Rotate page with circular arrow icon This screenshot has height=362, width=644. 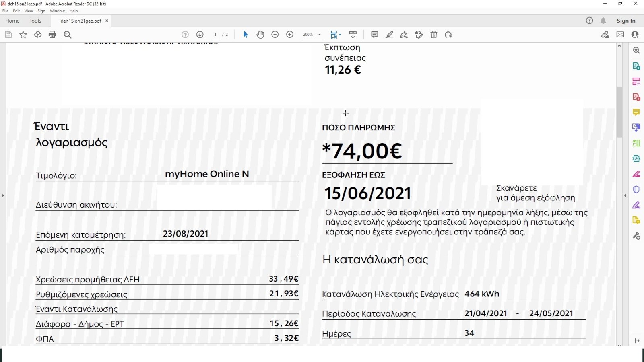(x=448, y=35)
